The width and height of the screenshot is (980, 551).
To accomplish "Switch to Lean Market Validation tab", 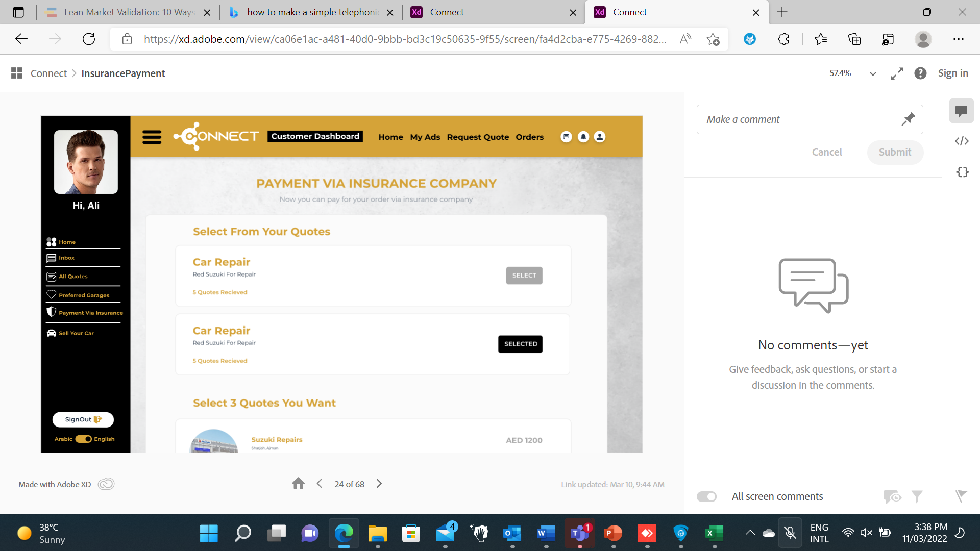I will pos(122,12).
